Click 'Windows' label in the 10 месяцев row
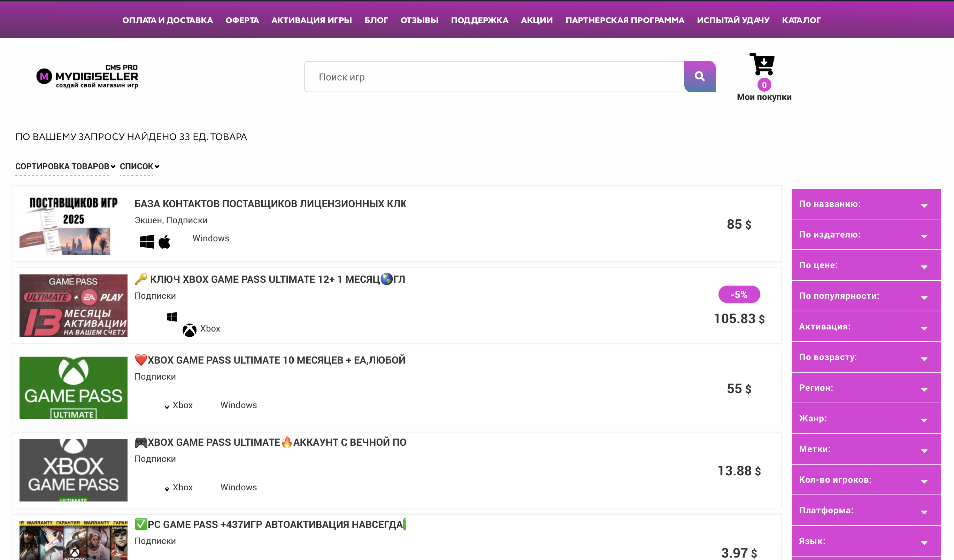The height and width of the screenshot is (560, 954). (238, 405)
